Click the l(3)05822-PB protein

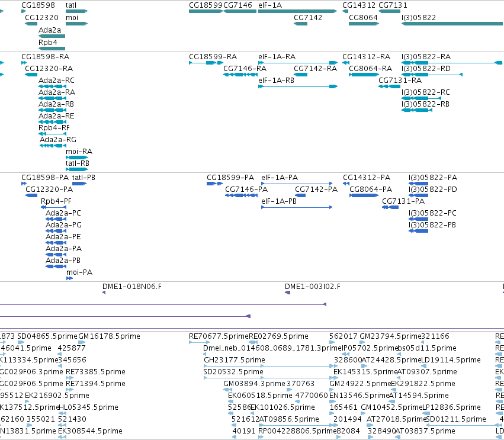[x=418, y=231]
